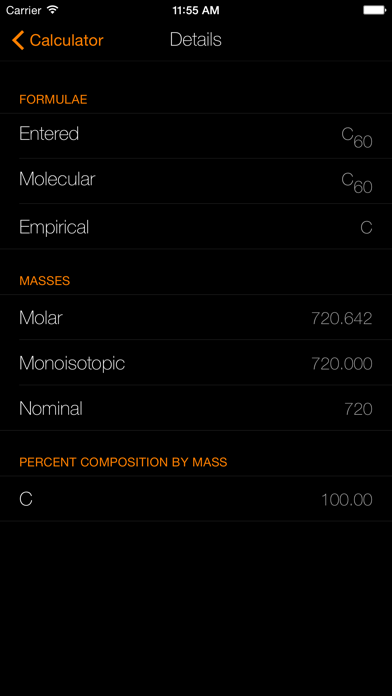Viewport: 392px width, 696px height.
Task: Click PERCENT COMPOSITION BY MASS header
Action: pos(123,462)
